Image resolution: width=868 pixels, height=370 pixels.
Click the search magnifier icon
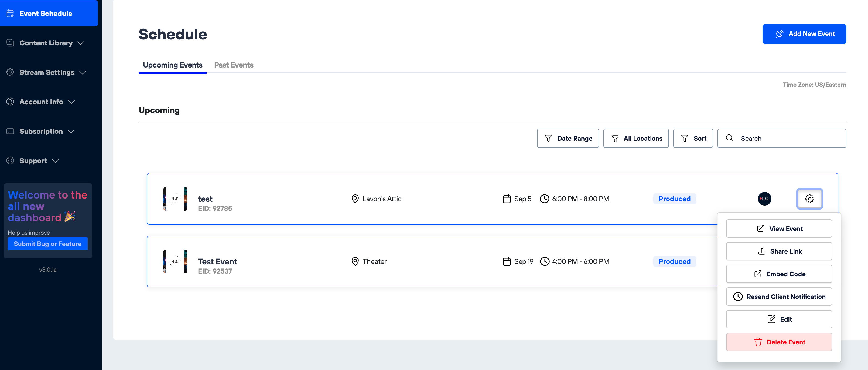[x=730, y=138]
